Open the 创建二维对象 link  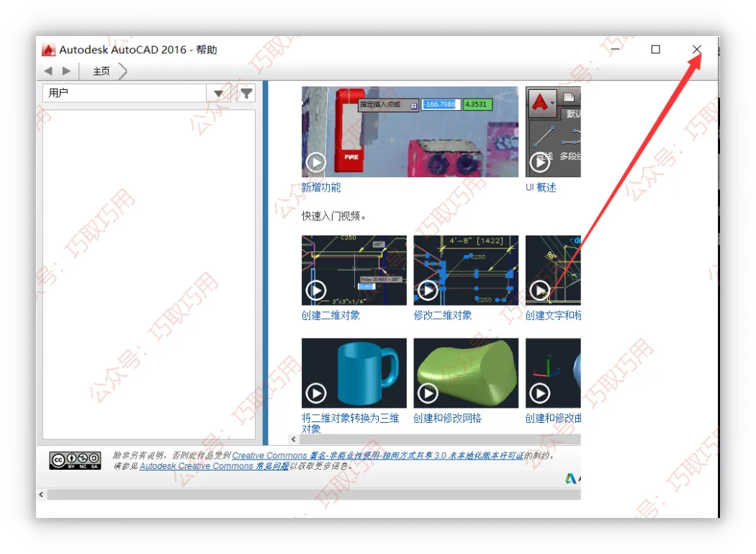(x=330, y=315)
